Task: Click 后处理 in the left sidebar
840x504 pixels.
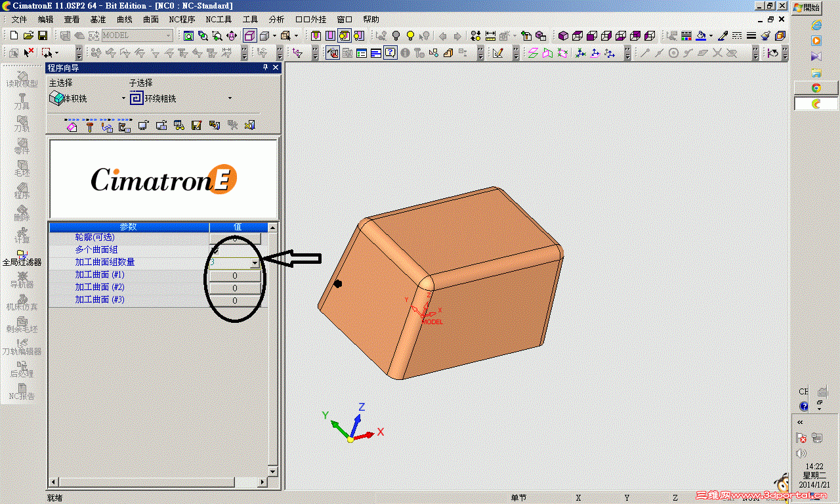Action: point(22,369)
